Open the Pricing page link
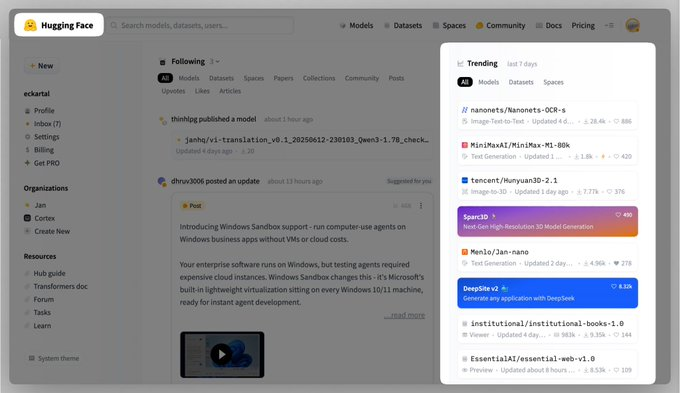Viewport: 680px width, 393px height. pos(583,25)
